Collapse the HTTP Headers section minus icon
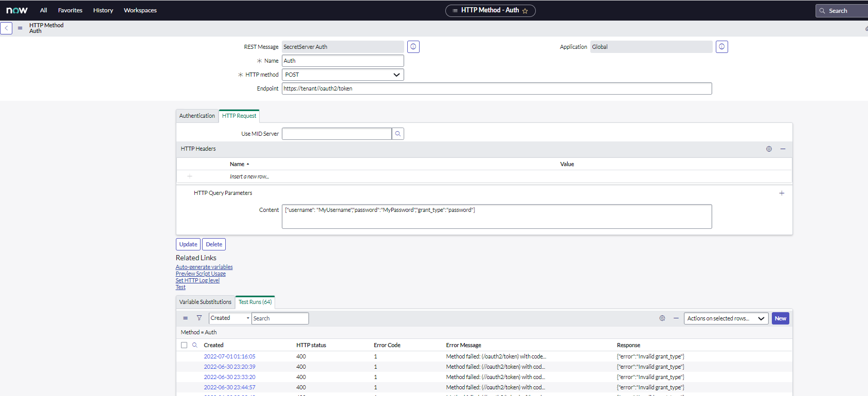Screen dimensions: 868x396 [x=783, y=149]
